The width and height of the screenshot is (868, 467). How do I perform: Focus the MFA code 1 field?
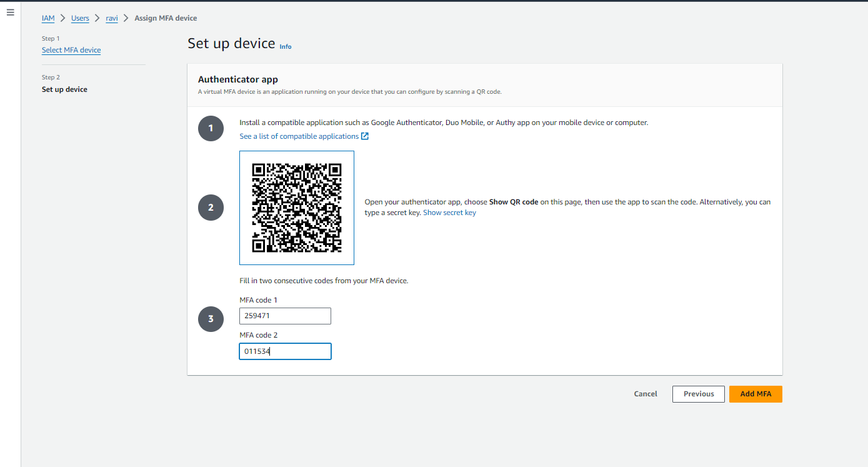pos(285,316)
